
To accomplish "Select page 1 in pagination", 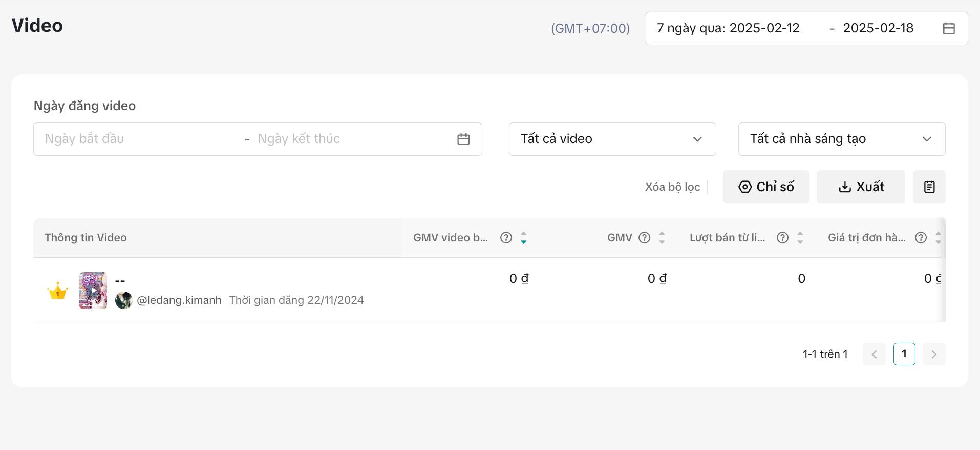I will (904, 354).
